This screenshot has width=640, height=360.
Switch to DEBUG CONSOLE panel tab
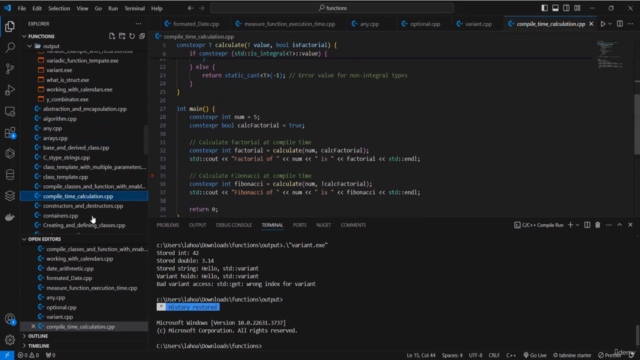click(x=233, y=225)
